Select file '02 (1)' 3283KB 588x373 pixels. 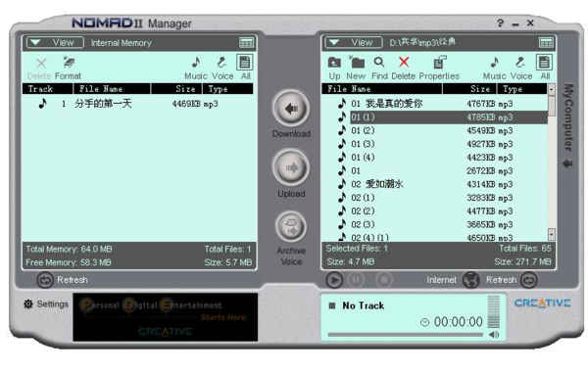435,198
